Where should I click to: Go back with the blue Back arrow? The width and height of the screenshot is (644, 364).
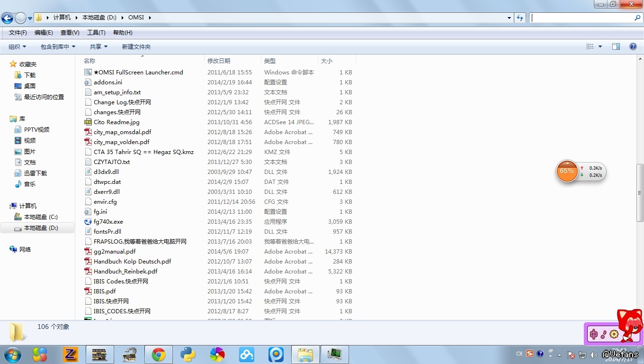coord(7,18)
